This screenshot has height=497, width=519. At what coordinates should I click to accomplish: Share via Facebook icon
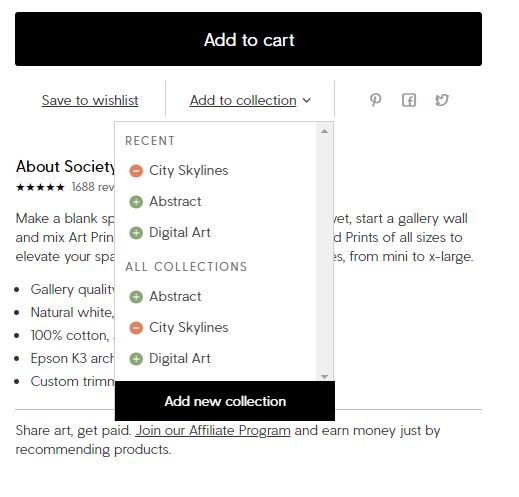pos(409,100)
